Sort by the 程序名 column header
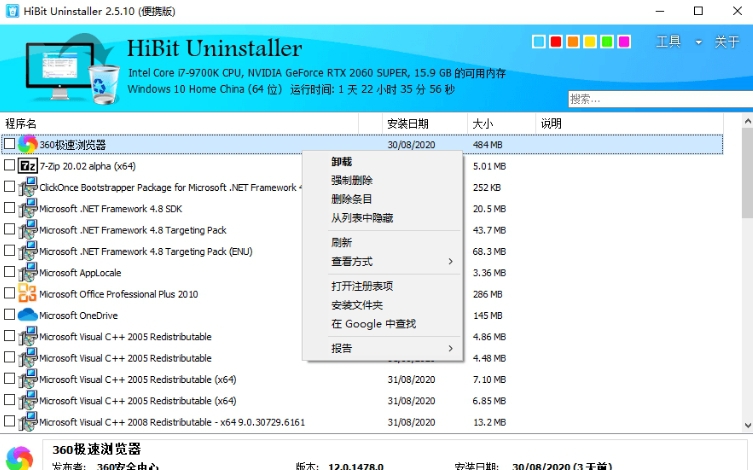This screenshot has width=753, height=470. point(179,124)
